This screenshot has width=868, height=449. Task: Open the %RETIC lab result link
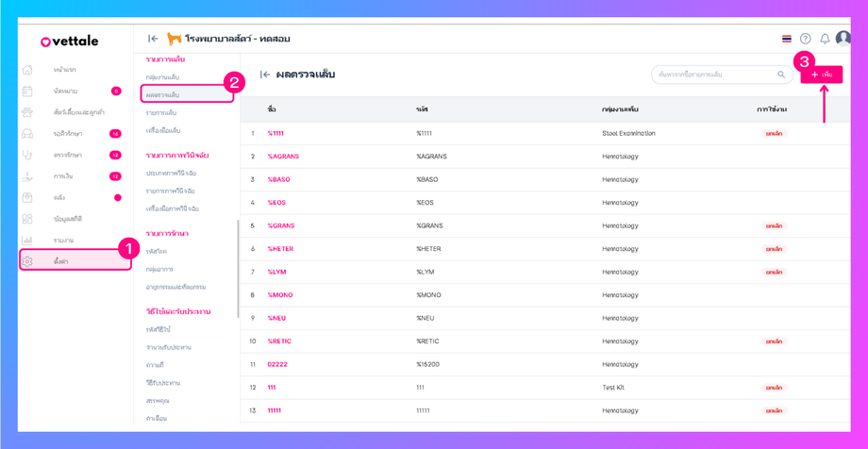279,341
